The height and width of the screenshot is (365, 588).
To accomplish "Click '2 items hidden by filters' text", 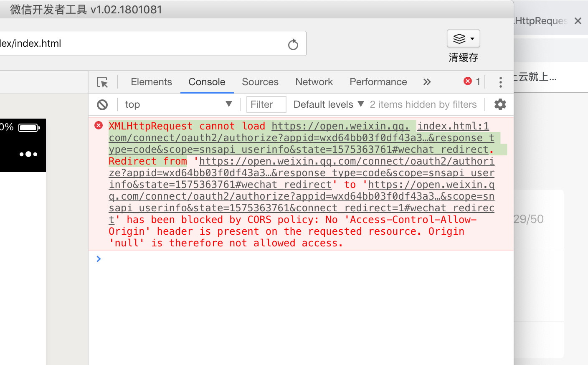I will (x=423, y=104).
